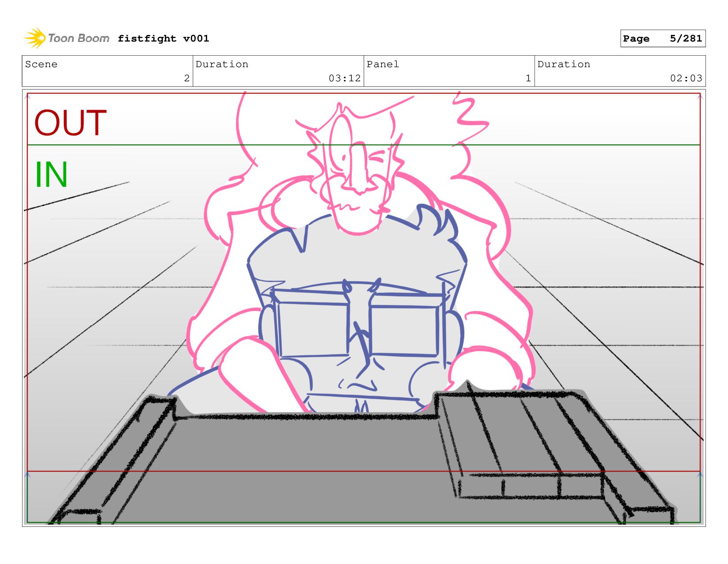Click the 'fistfight v001' title text
Viewport: 728px width, 564px height.
163,38
